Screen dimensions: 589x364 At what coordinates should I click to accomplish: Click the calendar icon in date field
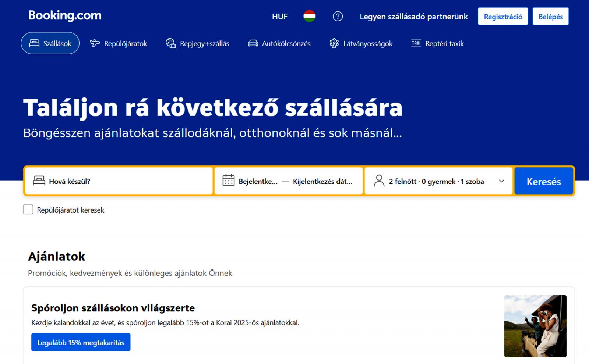[228, 181]
